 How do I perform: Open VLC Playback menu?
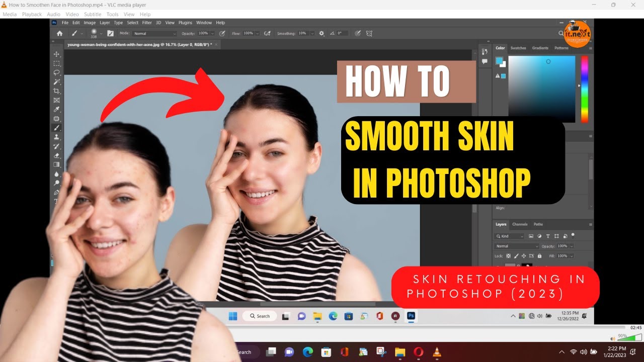point(32,14)
